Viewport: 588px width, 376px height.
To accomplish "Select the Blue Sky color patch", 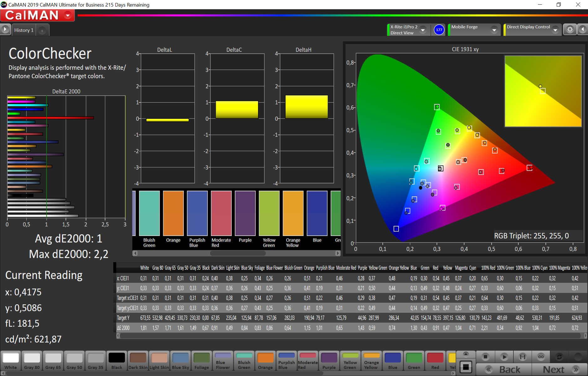I will [180, 361].
